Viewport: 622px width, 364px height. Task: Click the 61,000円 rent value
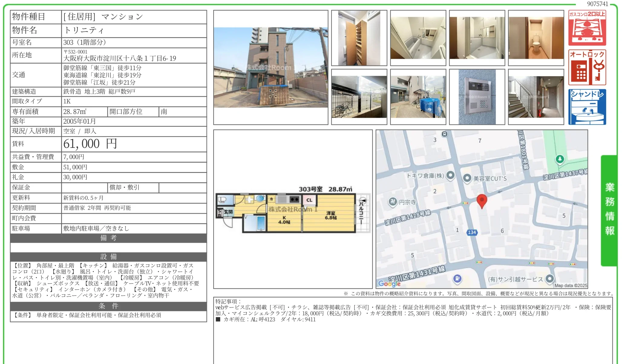click(x=90, y=144)
